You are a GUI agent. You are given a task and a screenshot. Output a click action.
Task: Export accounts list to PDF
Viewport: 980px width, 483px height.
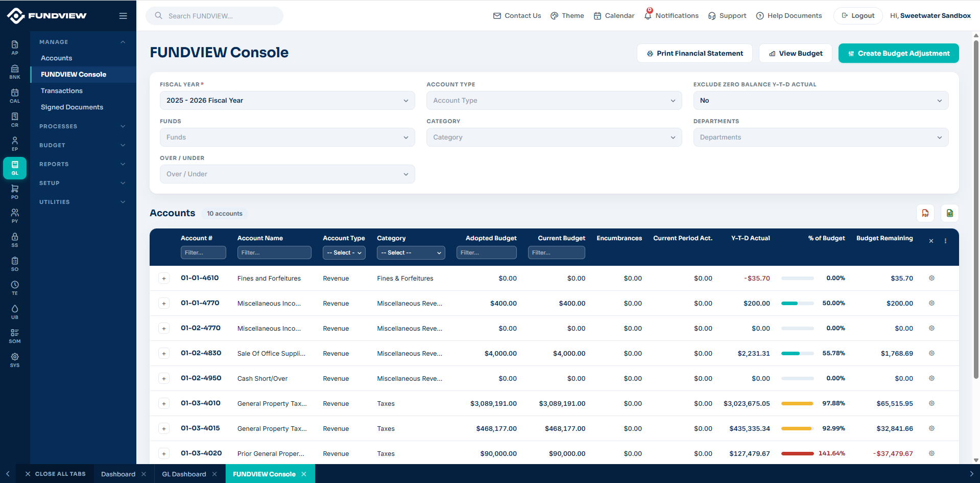925,213
